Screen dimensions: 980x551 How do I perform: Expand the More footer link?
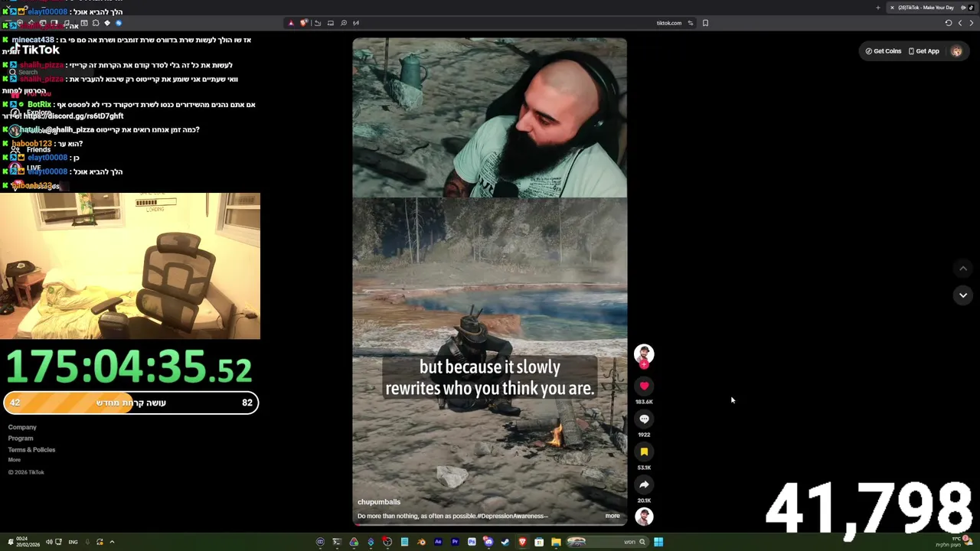[x=15, y=460]
